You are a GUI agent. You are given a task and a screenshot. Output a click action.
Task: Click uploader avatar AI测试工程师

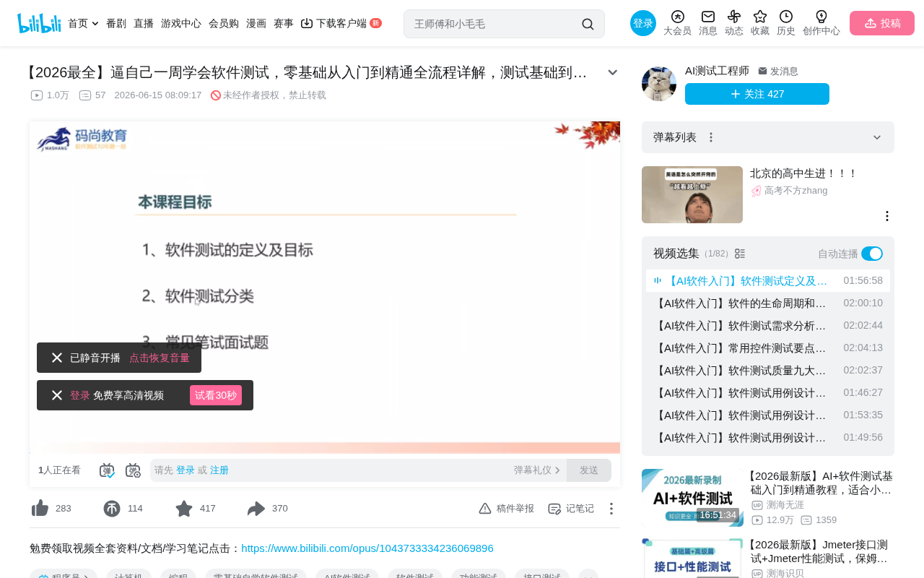659,84
